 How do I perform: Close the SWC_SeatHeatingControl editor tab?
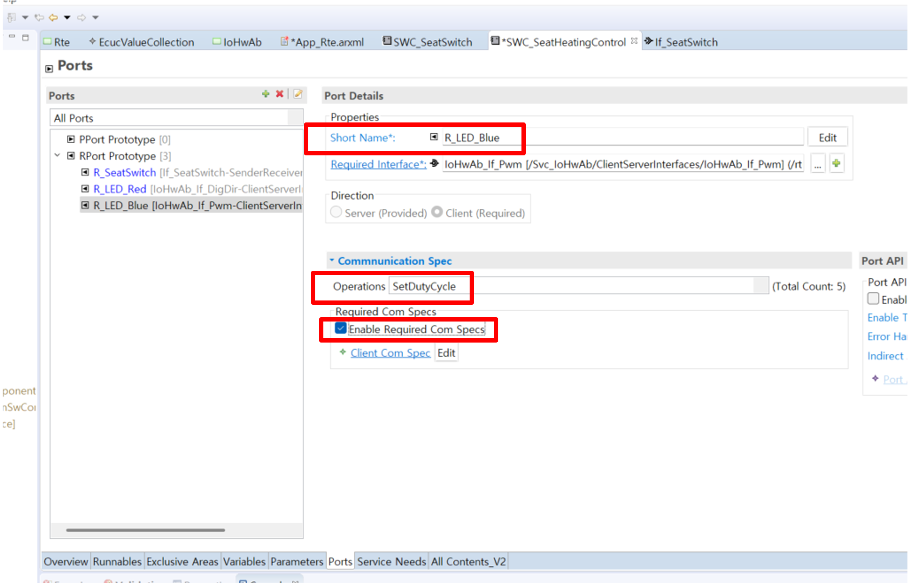(x=634, y=41)
